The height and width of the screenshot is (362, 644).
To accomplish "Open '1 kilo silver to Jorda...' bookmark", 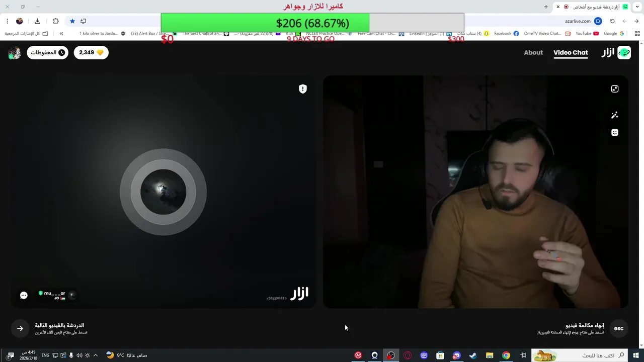I will [x=102, y=34].
